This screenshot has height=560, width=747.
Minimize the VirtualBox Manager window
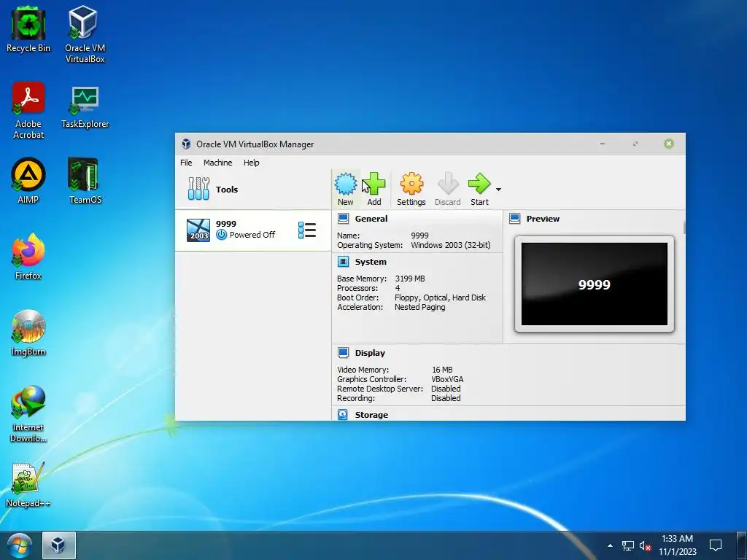point(602,144)
